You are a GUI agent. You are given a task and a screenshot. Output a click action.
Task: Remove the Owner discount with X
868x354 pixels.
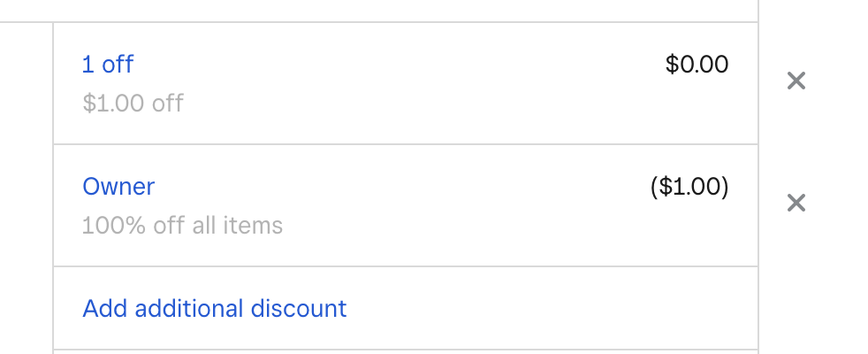[796, 204]
